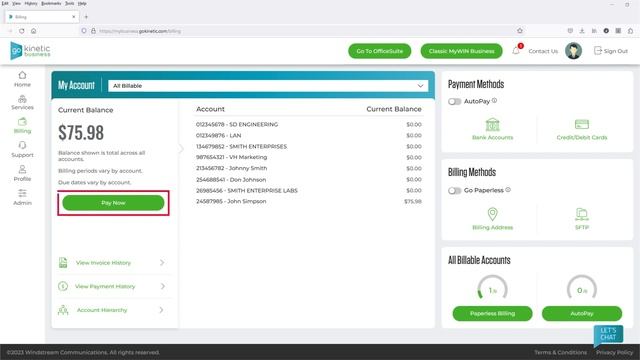Screen dimensions: 640x360
Task: Bookmark this page with star icon
Action: pos(520,31)
